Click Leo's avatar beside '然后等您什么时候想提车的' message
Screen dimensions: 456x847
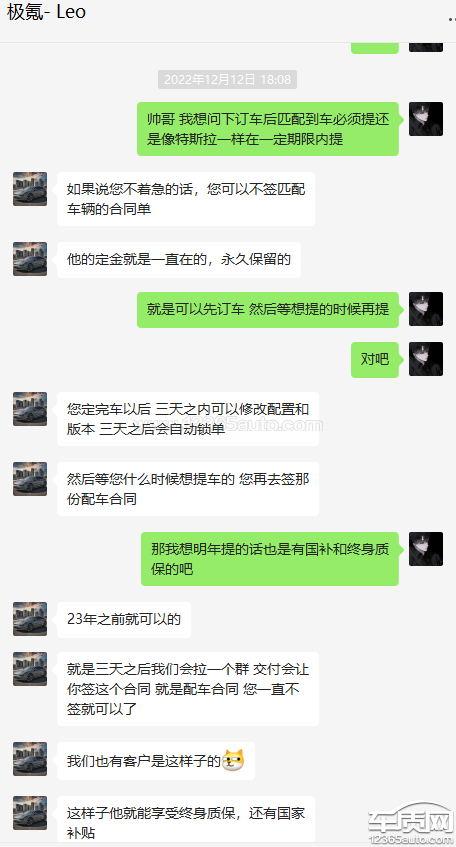coord(30,479)
